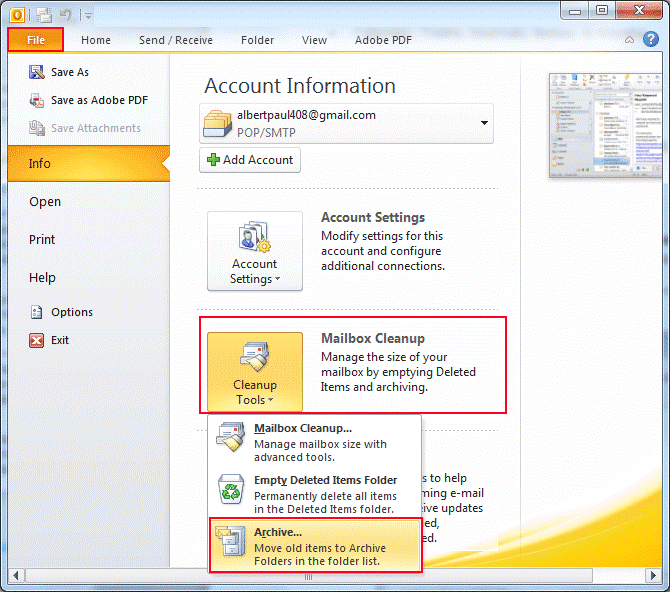
Task: Click the Options label
Action: tap(72, 312)
